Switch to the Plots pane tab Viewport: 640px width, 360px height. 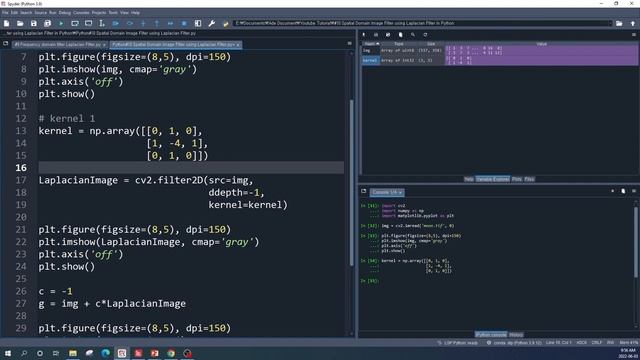(x=517, y=179)
